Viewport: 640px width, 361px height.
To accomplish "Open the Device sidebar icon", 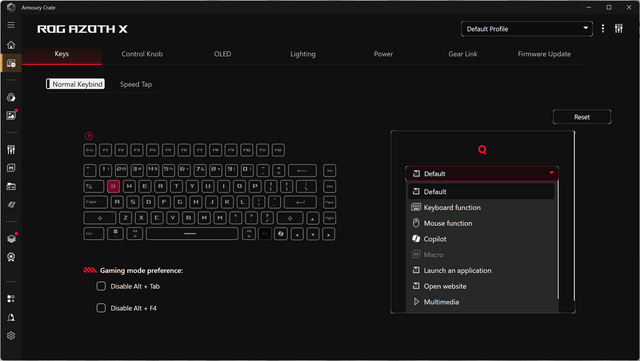I will click(x=11, y=63).
